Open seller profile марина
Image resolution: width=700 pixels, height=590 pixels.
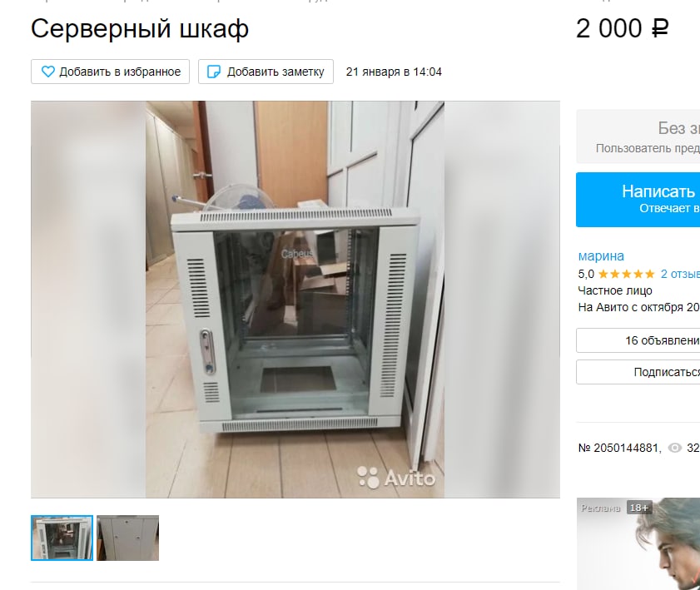pos(601,256)
